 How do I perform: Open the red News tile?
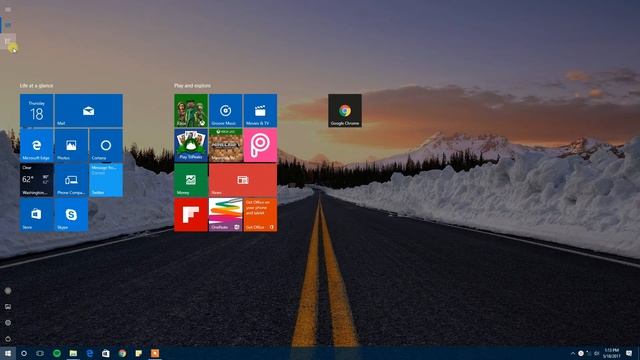[243, 180]
